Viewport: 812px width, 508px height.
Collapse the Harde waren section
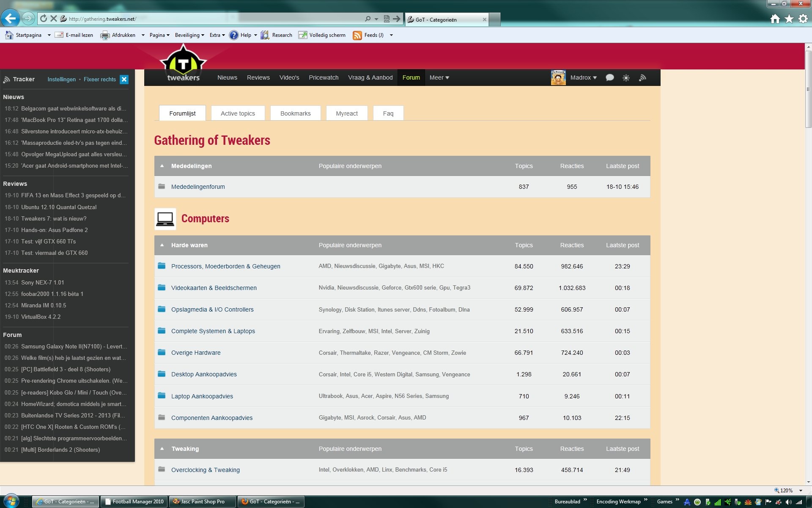(x=162, y=245)
